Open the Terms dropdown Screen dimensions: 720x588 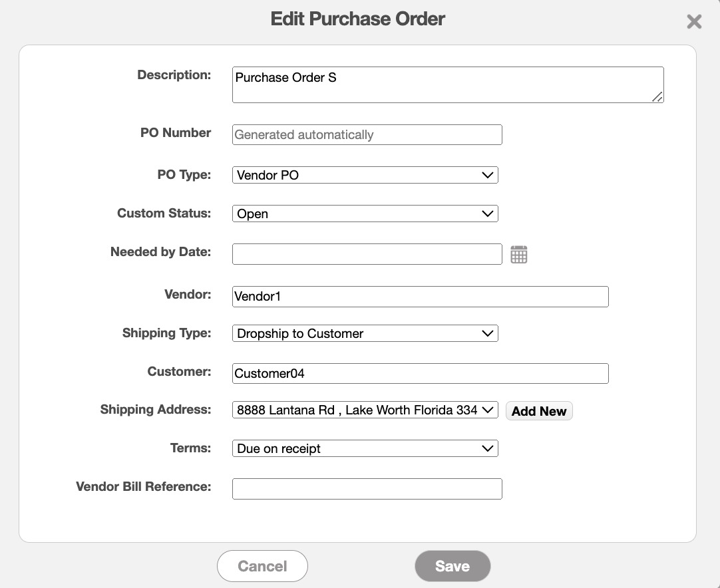[x=365, y=448]
